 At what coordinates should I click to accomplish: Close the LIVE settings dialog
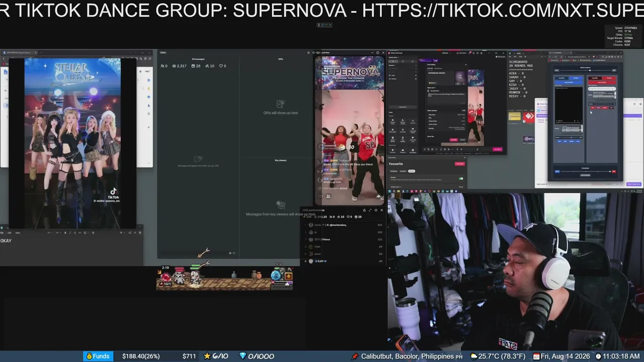(x=465, y=65)
